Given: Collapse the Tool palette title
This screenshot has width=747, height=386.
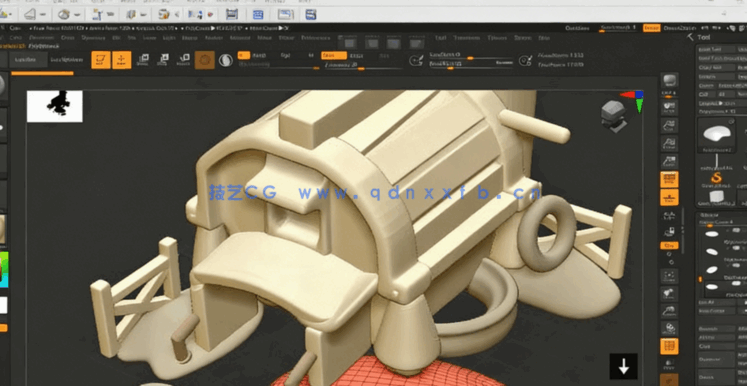Looking at the screenshot, I should [x=703, y=37].
